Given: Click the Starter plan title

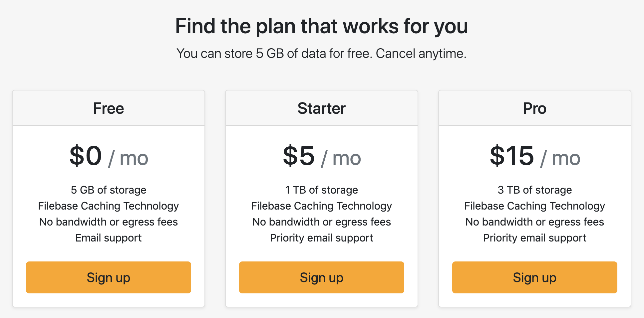Looking at the screenshot, I should [x=321, y=108].
